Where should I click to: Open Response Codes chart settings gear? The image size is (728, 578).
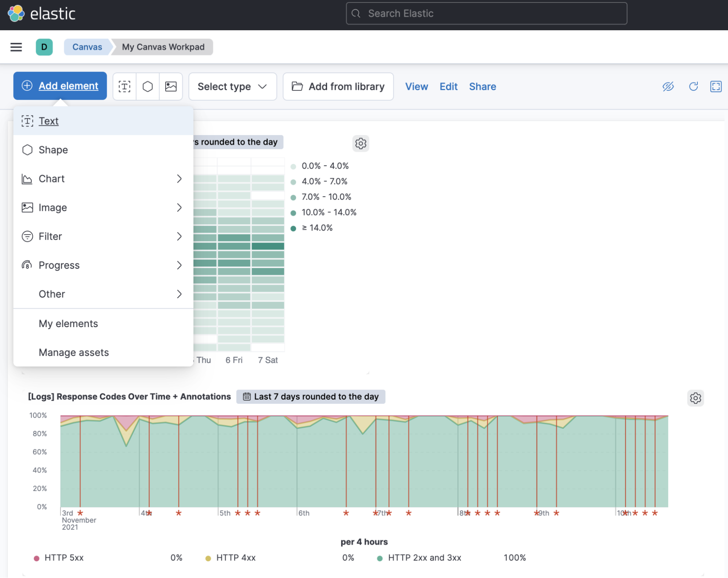pyautogui.click(x=695, y=398)
